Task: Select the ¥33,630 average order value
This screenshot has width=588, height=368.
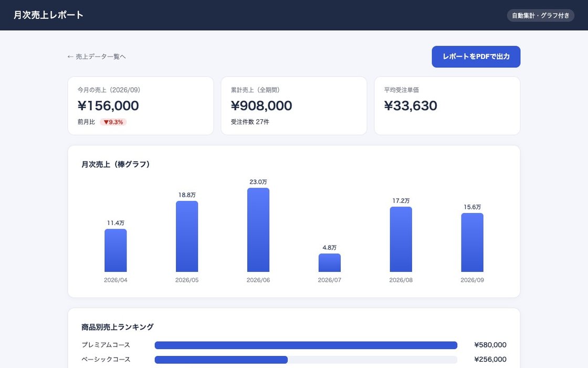Action: pos(411,106)
